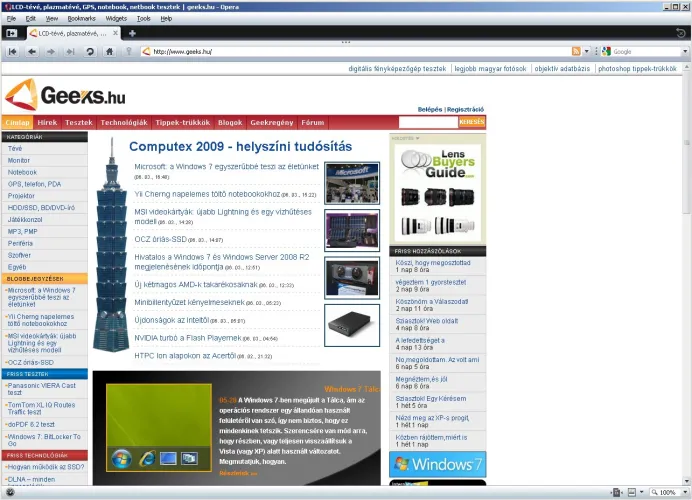
Task: Click the Lens Buyers Guide ad banner
Action: pos(437,193)
